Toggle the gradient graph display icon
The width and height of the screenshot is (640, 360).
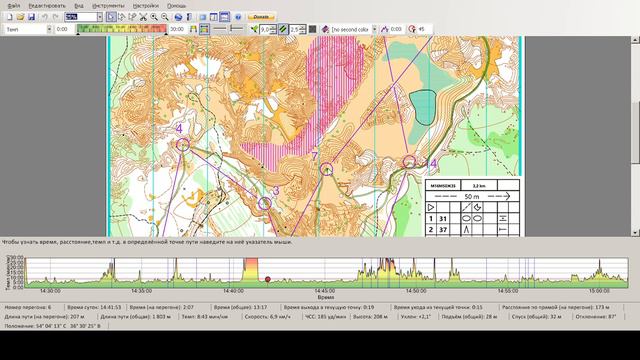204,29
